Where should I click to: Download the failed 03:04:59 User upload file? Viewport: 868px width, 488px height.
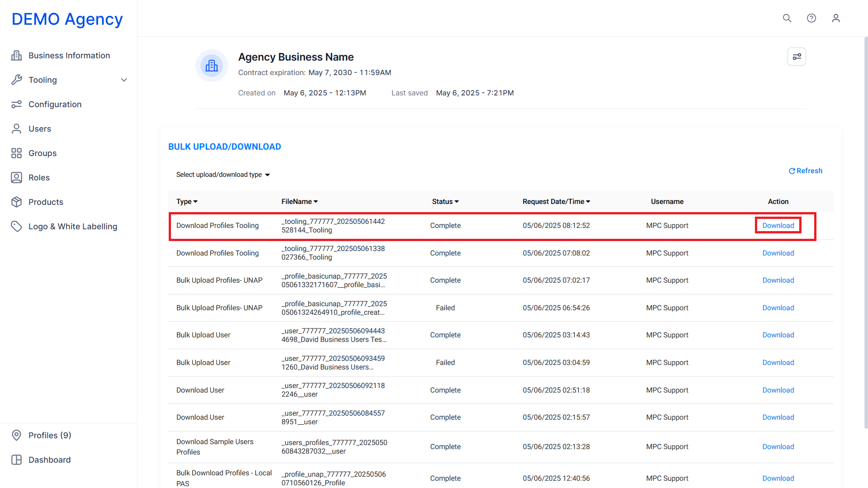[x=778, y=363]
